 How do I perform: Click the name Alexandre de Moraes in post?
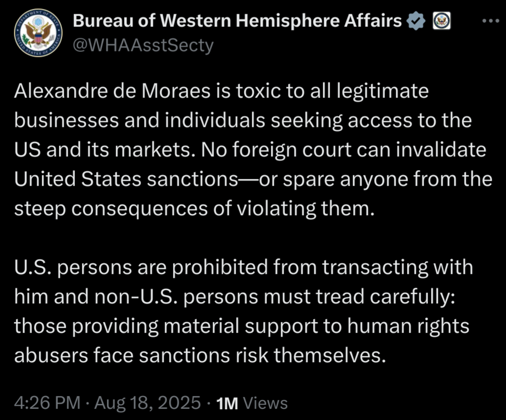pos(112,91)
